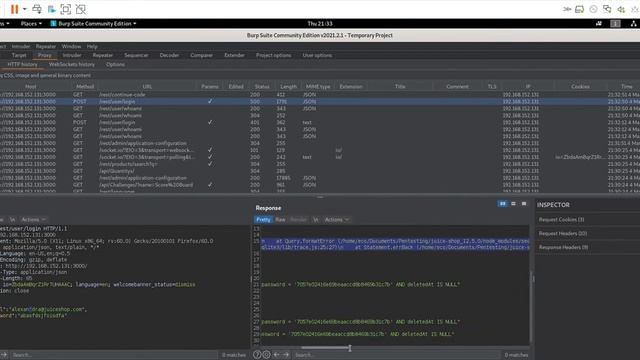Click the network status icon at far right of black bar
This screenshot has width=640, height=360.
tap(633, 24)
